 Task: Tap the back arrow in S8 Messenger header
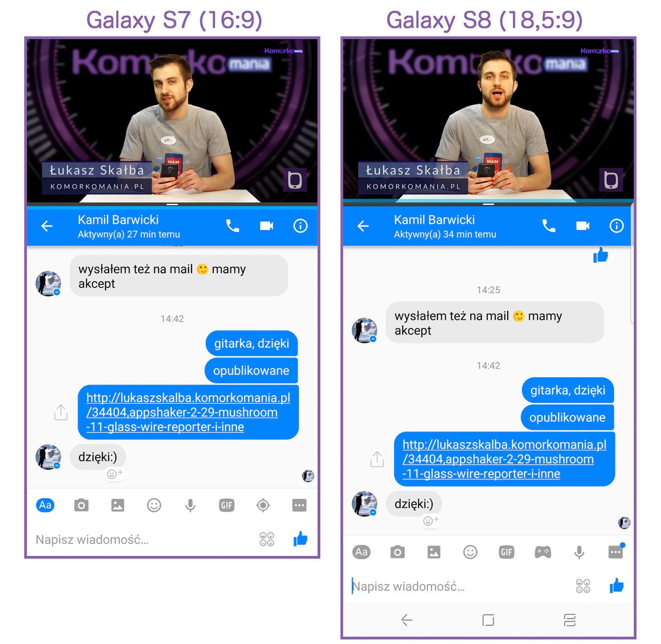click(x=363, y=226)
